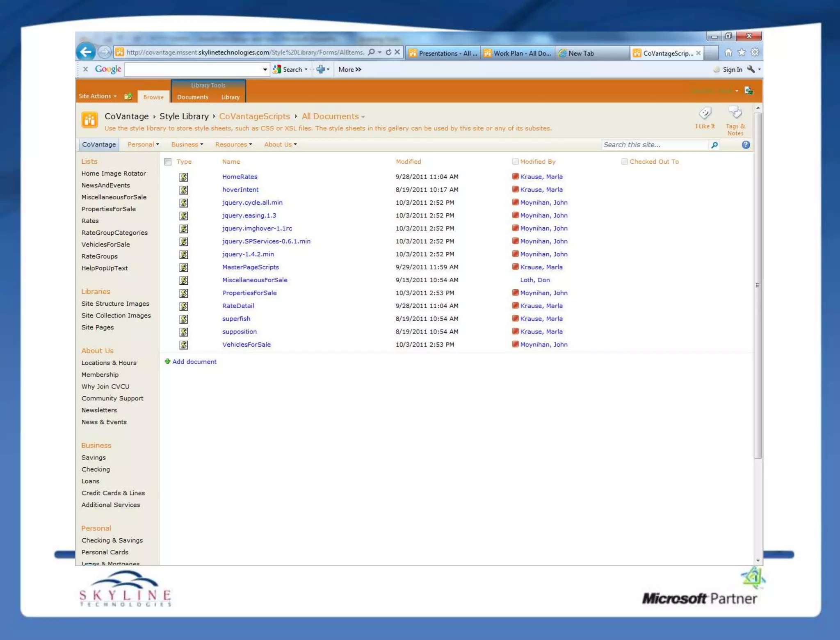Click the I Like It icon
Screen dimensions: 840x640
pyautogui.click(x=705, y=113)
